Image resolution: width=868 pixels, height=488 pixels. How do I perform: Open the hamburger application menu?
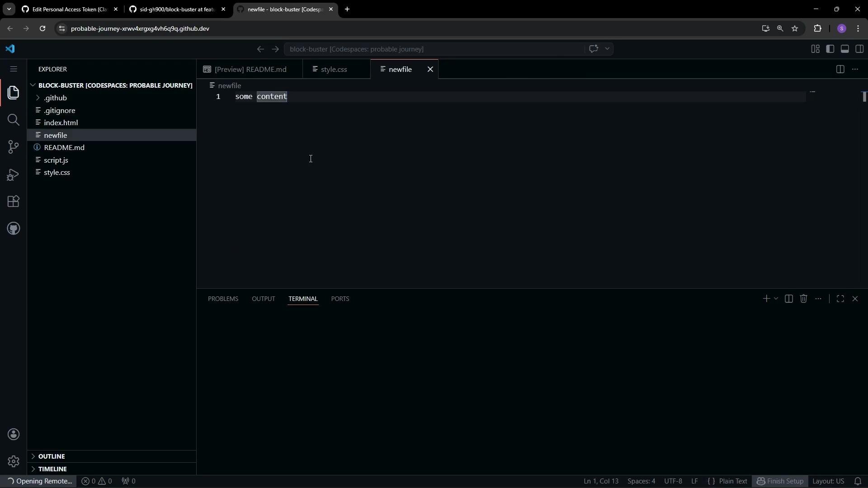click(x=14, y=69)
